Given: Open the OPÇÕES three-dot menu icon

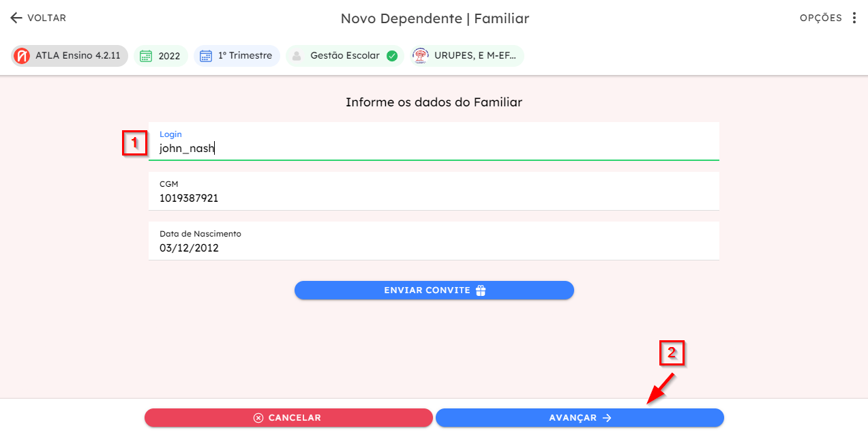Looking at the screenshot, I should (x=854, y=18).
